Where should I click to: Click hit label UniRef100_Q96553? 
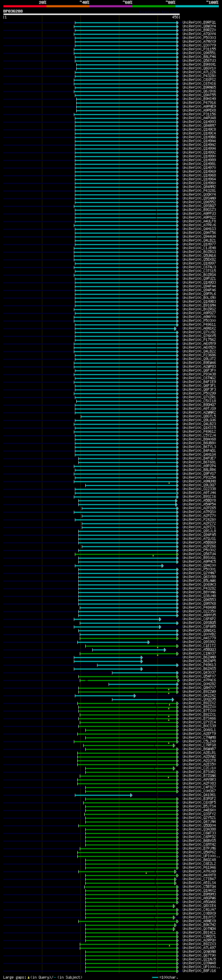[199, 600]
